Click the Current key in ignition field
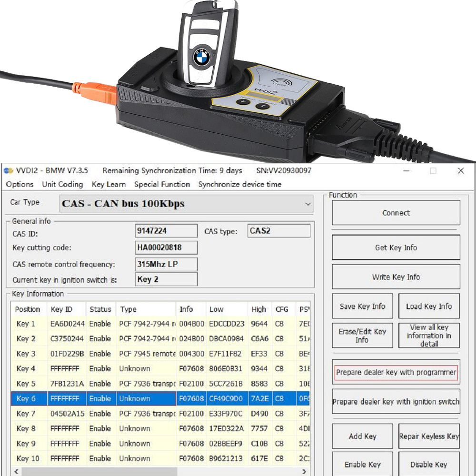This screenshot has width=476, height=476. [166, 279]
